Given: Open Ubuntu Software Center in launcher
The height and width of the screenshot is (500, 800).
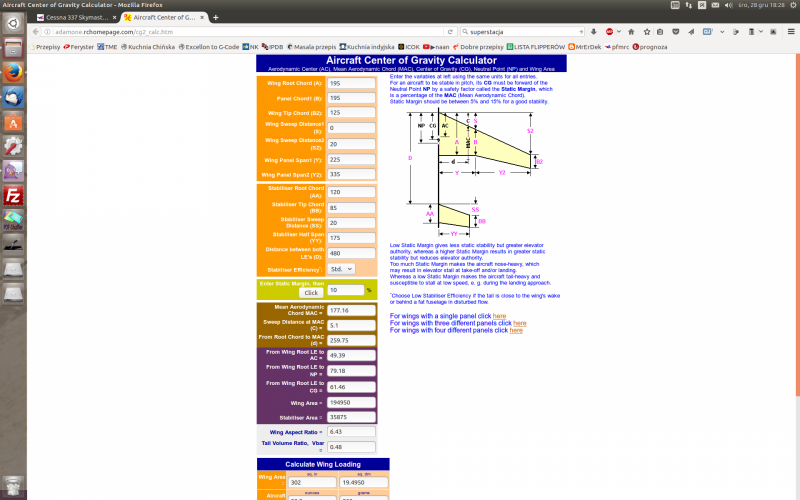Looking at the screenshot, I should point(13,122).
